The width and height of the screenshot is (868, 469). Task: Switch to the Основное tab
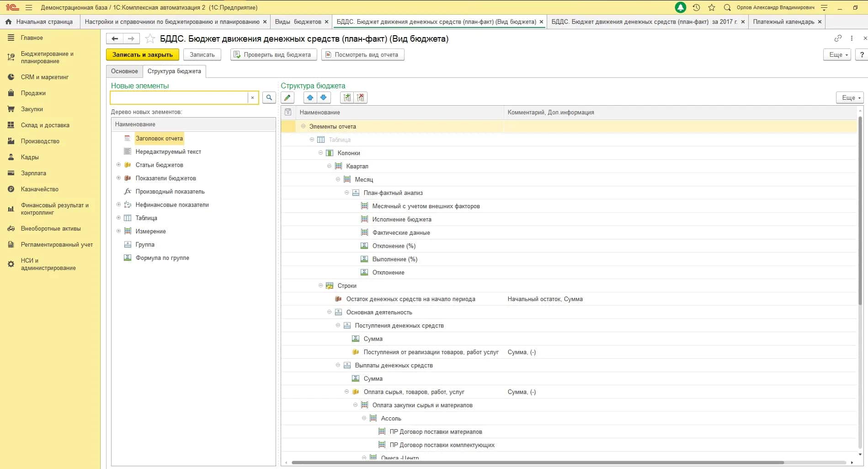(x=124, y=71)
